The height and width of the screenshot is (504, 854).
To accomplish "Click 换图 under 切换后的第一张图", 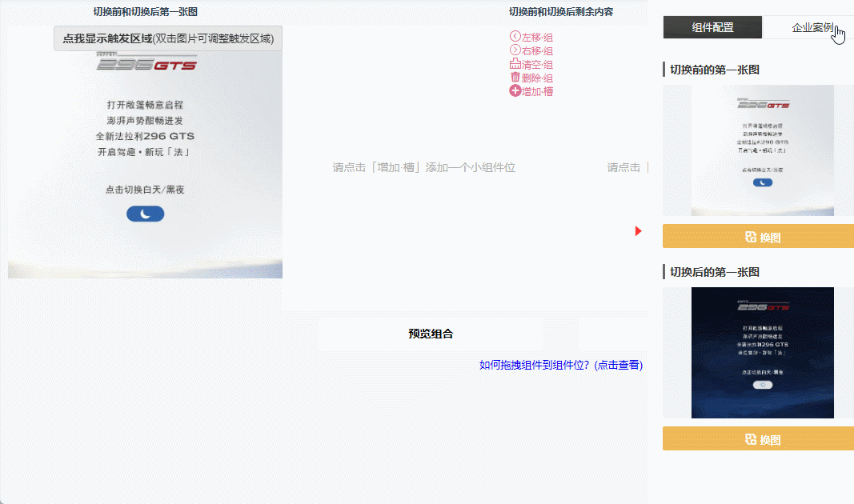I will (758, 439).
